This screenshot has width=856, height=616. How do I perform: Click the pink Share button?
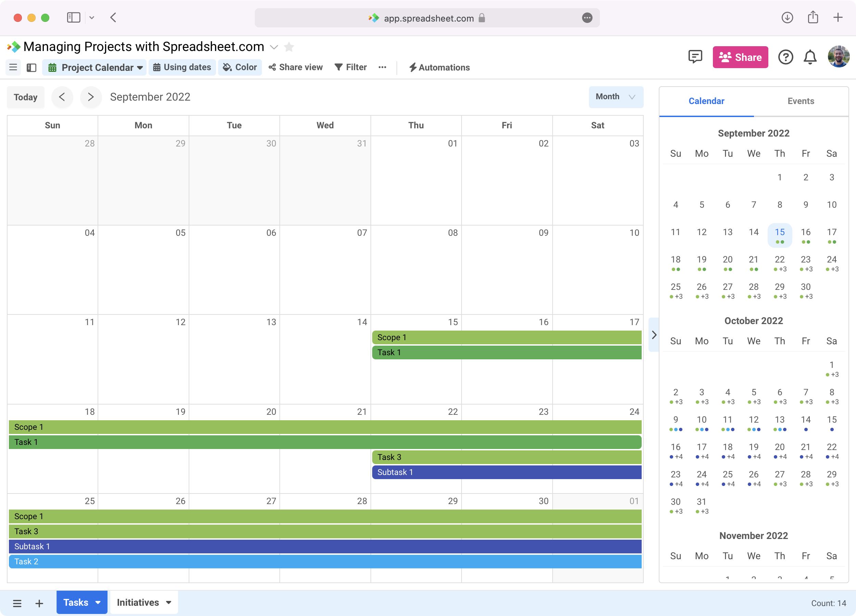coord(740,57)
